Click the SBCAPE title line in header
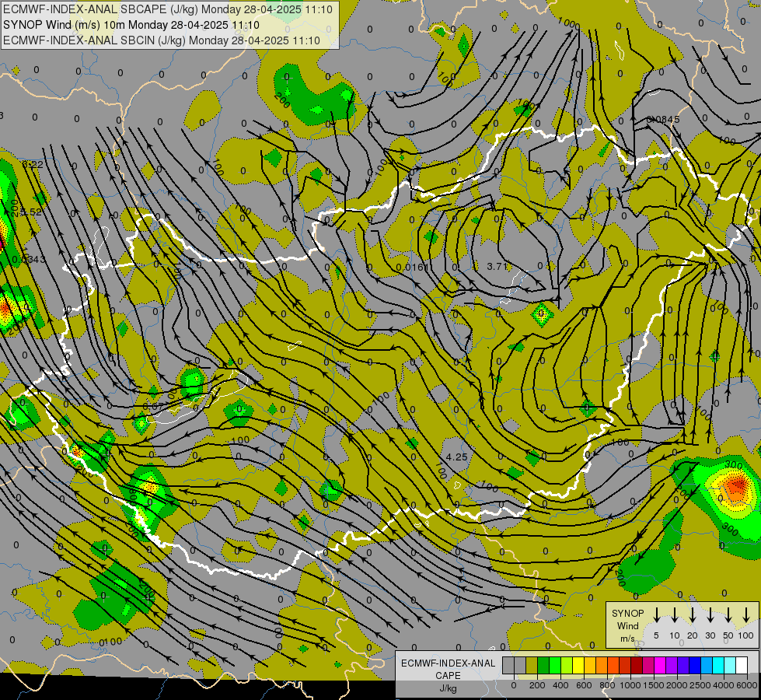Viewport: 761px width, 700px height. 168,9
